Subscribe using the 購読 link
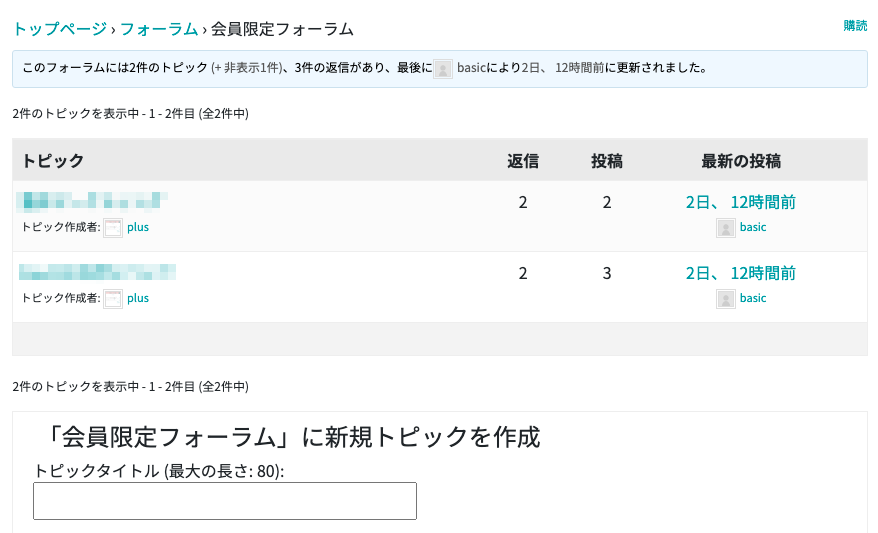 click(855, 26)
